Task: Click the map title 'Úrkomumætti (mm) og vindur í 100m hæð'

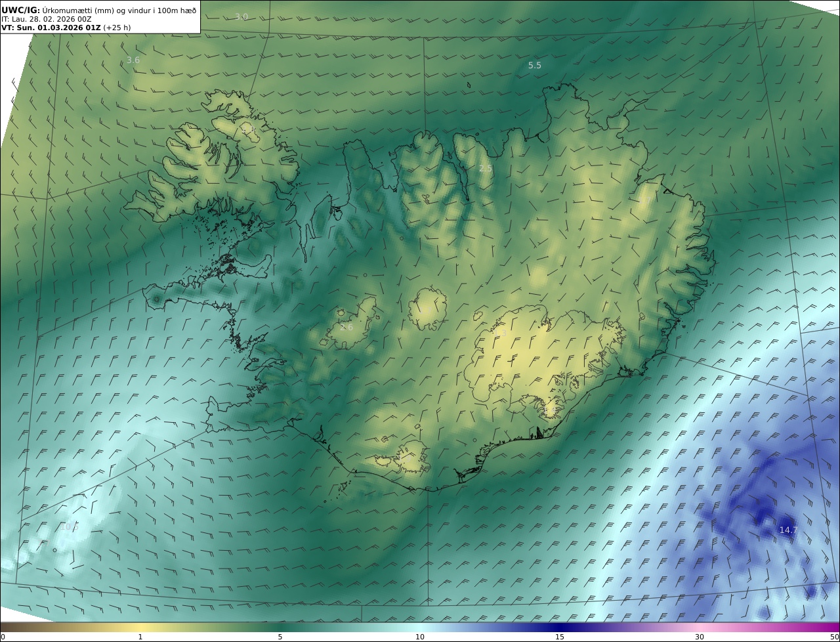Action: point(119,10)
